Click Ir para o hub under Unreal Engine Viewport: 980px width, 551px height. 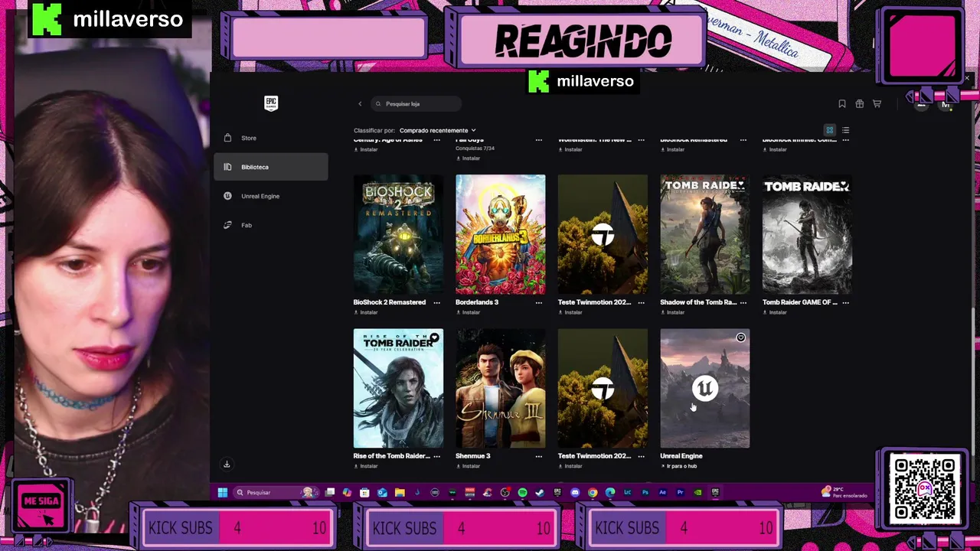click(678, 466)
